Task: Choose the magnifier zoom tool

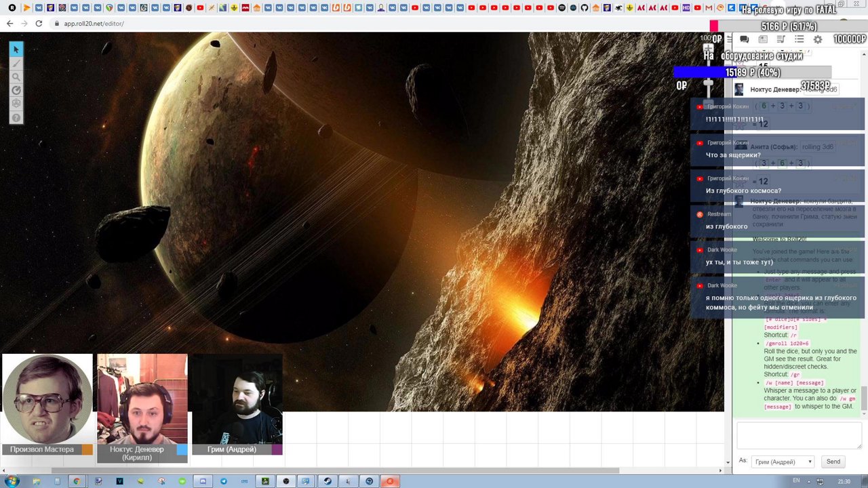Action: [16, 77]
